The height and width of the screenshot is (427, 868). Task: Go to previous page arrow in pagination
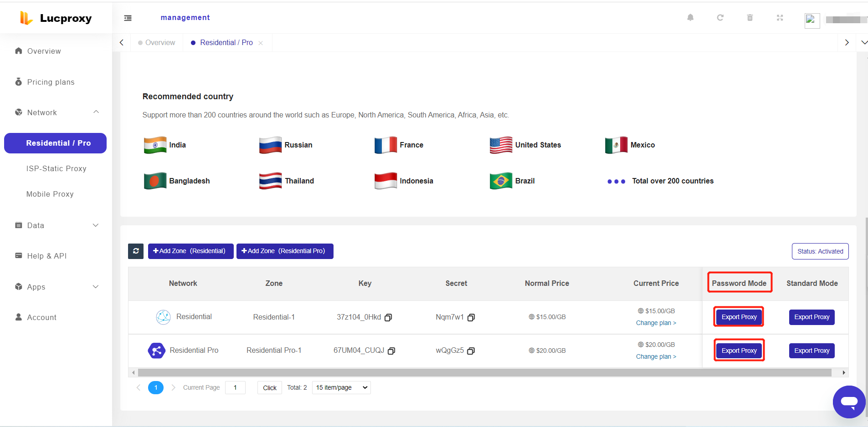[139, 387]
